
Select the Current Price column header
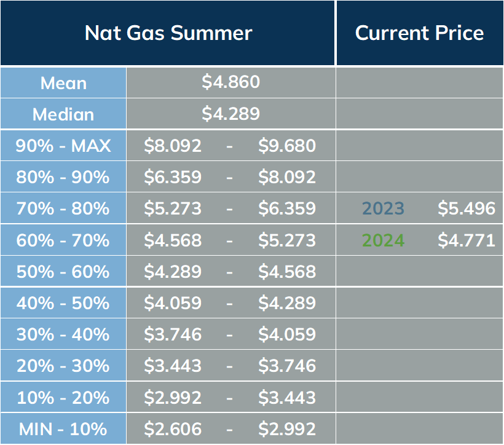click(x=419, y=33)
